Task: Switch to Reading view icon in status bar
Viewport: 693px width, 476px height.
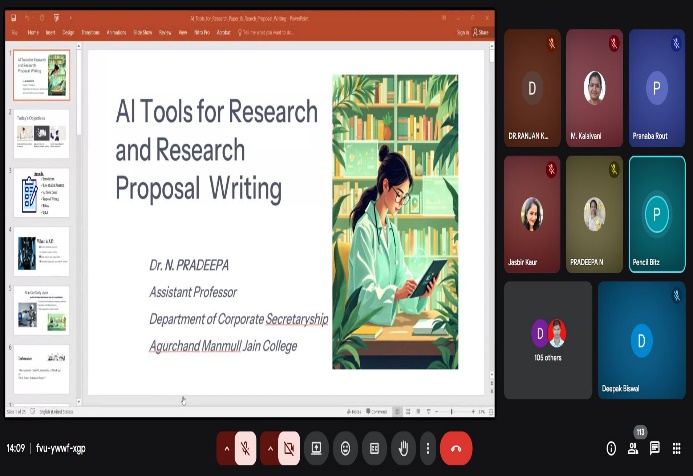Action: [x=418, y=411]
